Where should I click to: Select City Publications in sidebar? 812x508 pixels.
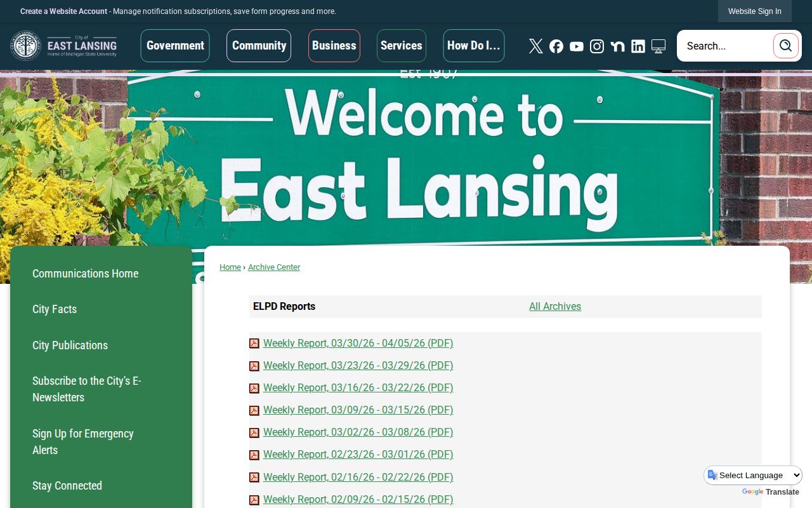pyautogui.click(x=70, y=345)
